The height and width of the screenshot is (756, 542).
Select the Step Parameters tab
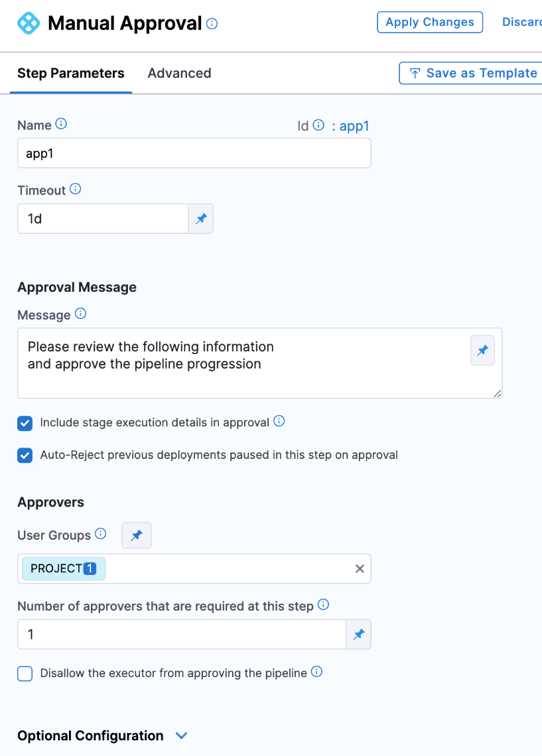pos(71,74)
